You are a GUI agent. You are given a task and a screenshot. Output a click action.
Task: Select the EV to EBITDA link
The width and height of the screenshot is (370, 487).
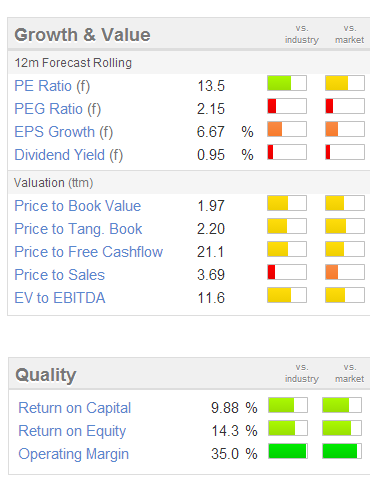(60, 298)
